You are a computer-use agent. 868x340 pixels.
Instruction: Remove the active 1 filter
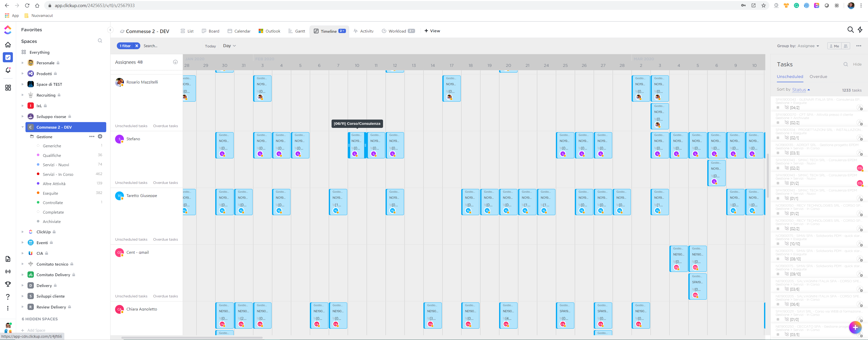click(137, 46)
